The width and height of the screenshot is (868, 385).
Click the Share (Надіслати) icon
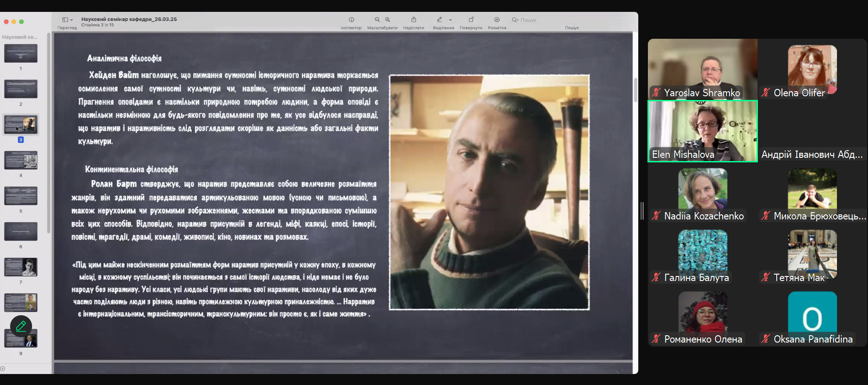tap(414, 20)
